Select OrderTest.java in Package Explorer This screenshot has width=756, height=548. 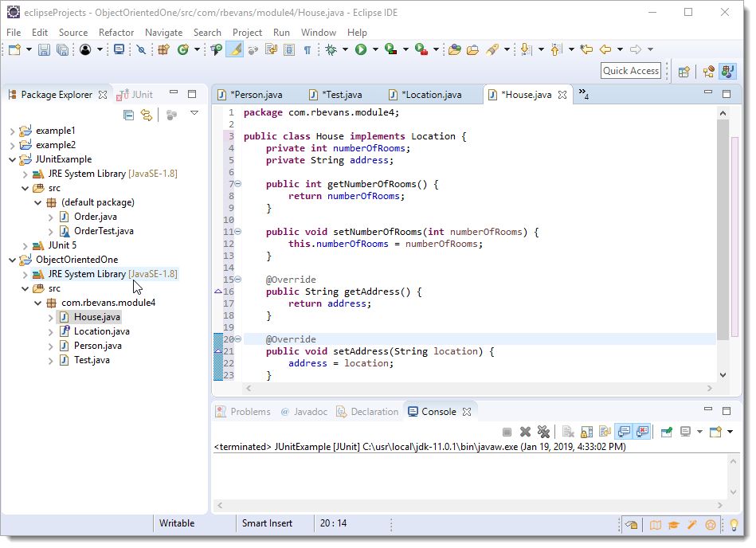coord(104,231)
